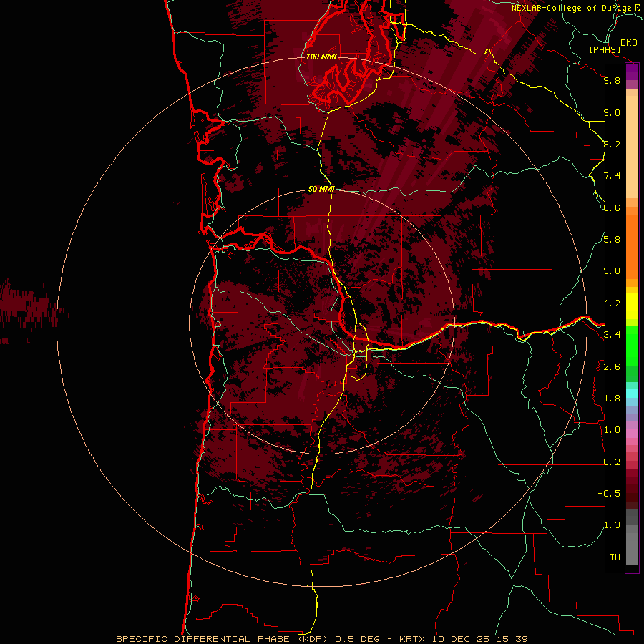Click the KRTX station identifier in the caption
Viewport: 644px width, 644px height.
[x=414, y=639]
